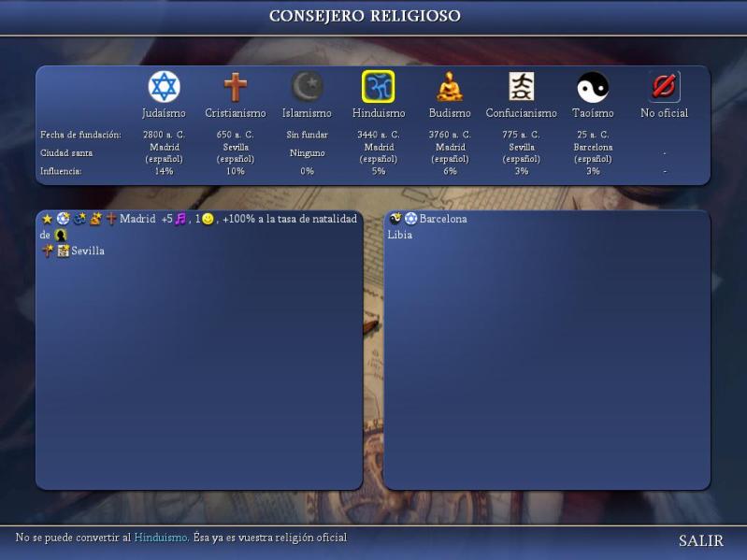747x560 pixels.
Task: Select the Taoísmo yin-yang icon
Action: [593, 87]
